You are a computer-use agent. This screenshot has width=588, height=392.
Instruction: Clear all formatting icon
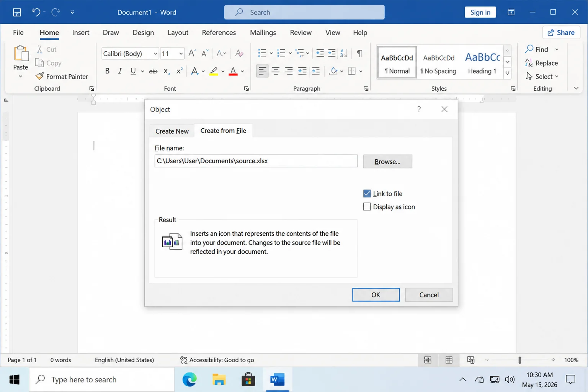pyautogui.click(x=239, y=53)
